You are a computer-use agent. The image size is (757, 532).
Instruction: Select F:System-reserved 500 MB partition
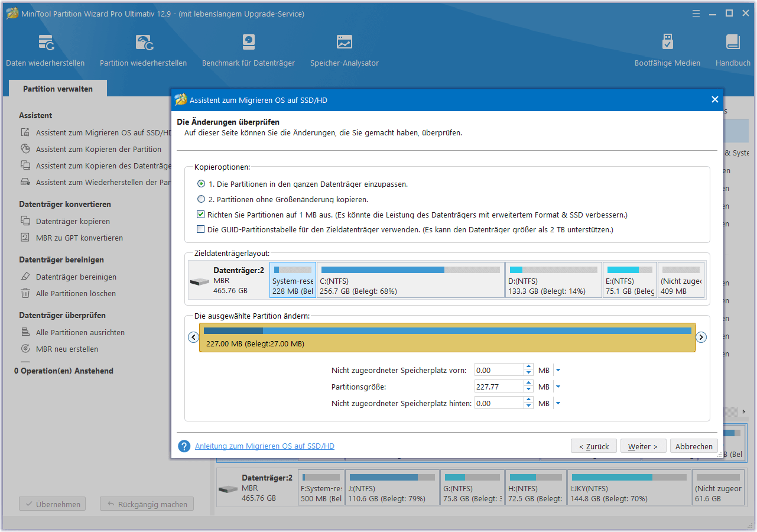pos(321,488)
